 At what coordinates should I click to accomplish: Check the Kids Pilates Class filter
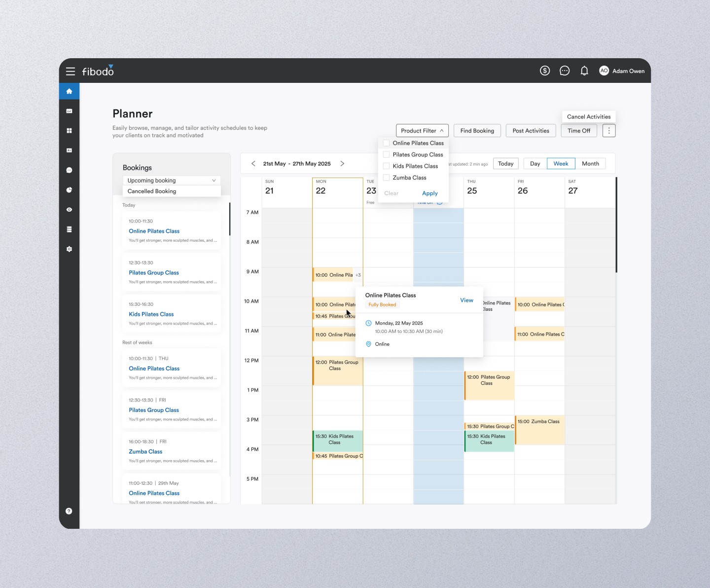point(387,166)
